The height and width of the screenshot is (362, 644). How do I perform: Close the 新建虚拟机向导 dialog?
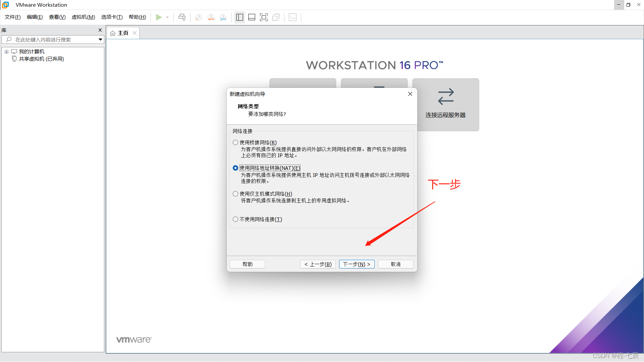click(x=410, y=94)
